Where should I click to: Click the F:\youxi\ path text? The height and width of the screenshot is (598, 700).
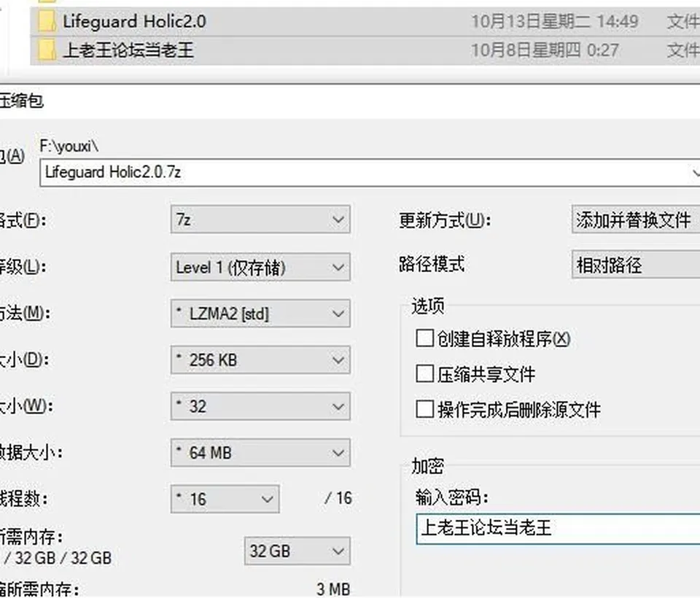tap(69, 146)
